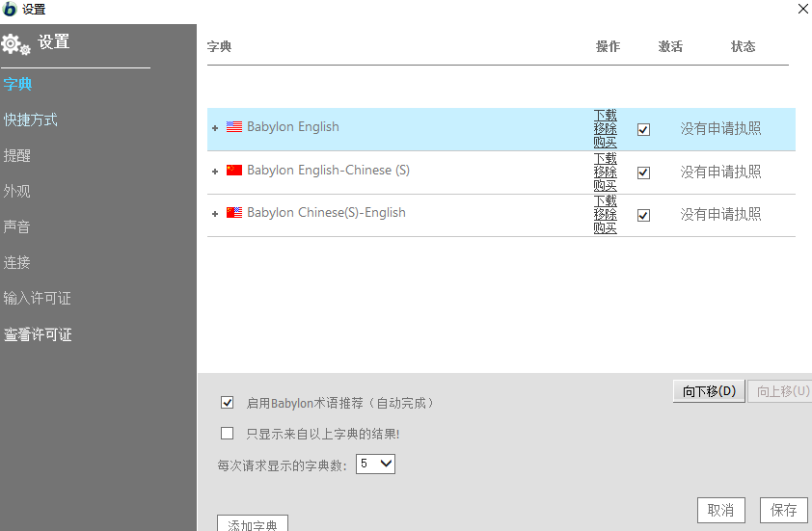Viewport: 812px width, 531px height.
Task: Enable 只显示来自以上字典的结果 checkbox
Action: [x=228, y=434]
